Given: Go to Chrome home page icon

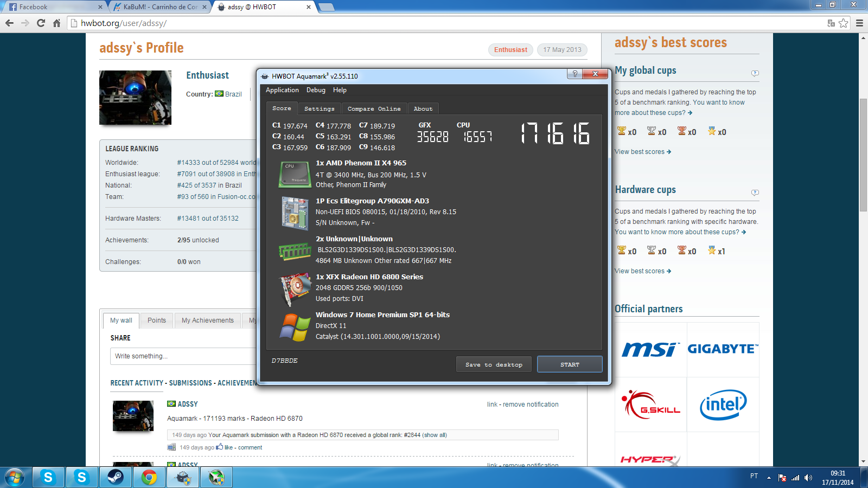Looking at the screenshot, I should tap(56, 23).
